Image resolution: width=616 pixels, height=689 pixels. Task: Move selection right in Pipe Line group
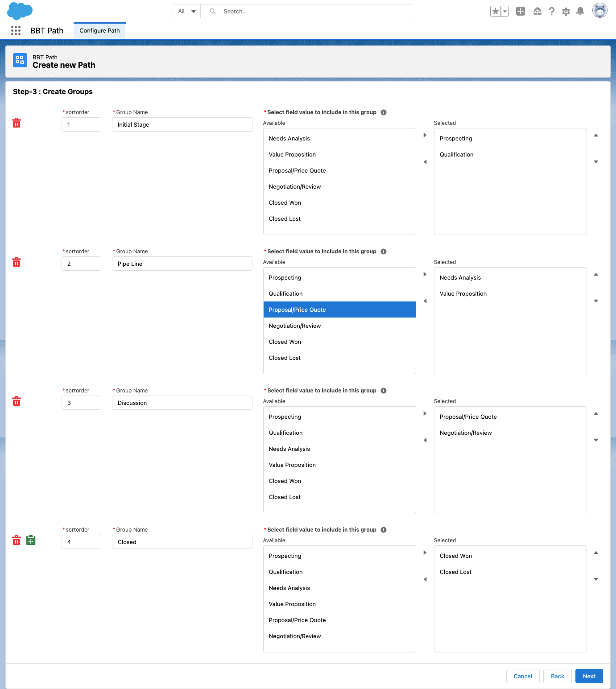(425, 274)
